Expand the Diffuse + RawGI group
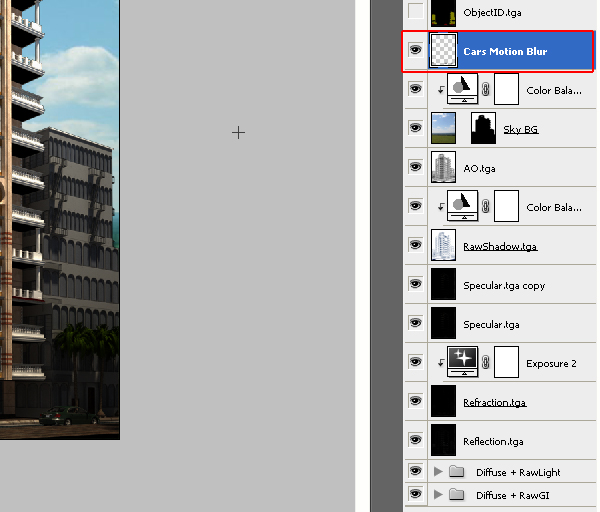 coord(438,495)
